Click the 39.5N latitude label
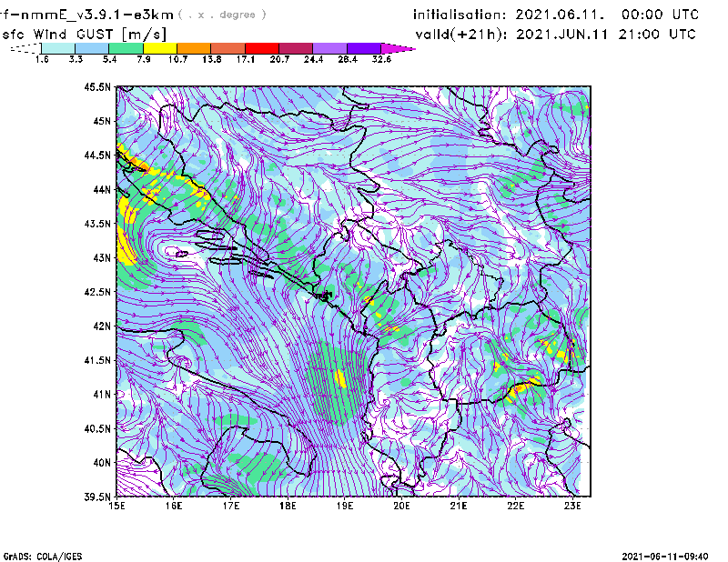The image size is (728, 562). point(97,497)
